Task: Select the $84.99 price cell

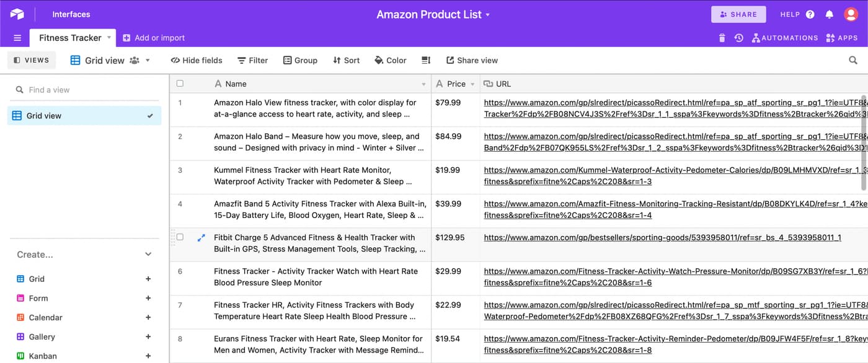Action: click(x=456, y=144)
